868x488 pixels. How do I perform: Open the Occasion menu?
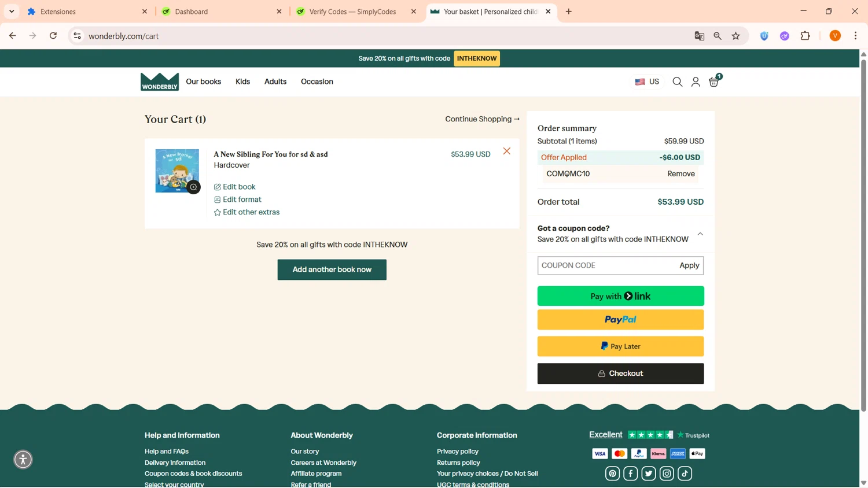coord(317,82)
